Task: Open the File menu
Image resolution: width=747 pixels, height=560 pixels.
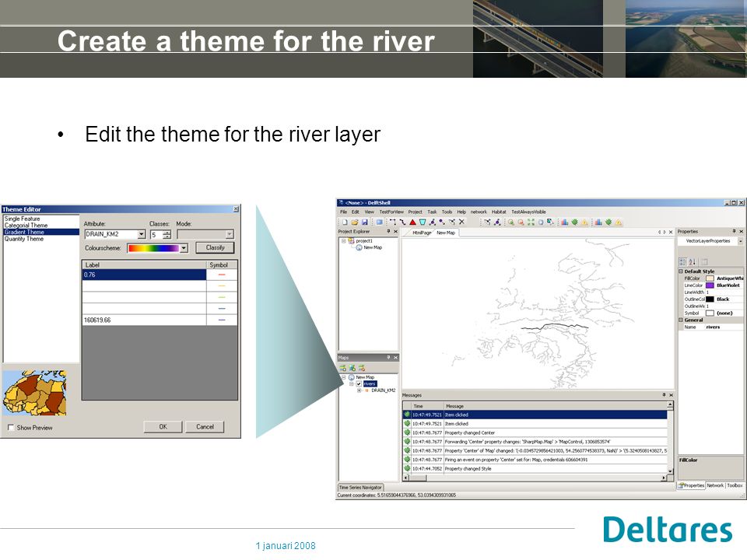Action: point(343,212)
